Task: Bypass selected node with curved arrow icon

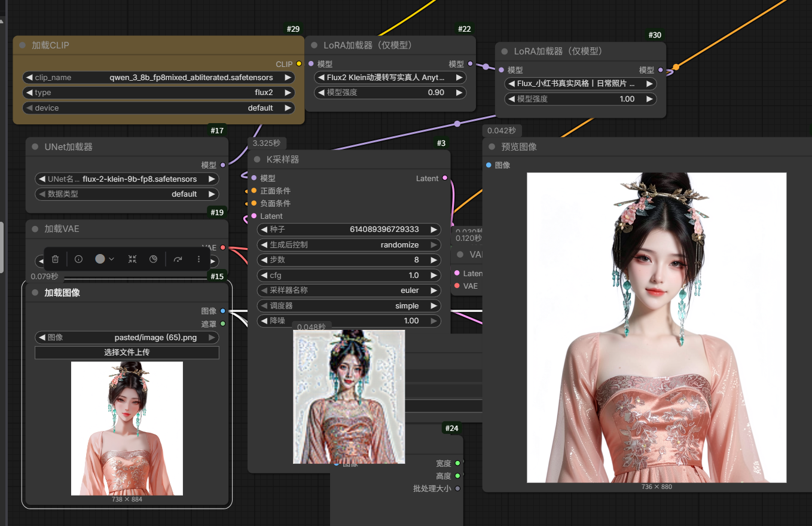Action: coord(178,259)
